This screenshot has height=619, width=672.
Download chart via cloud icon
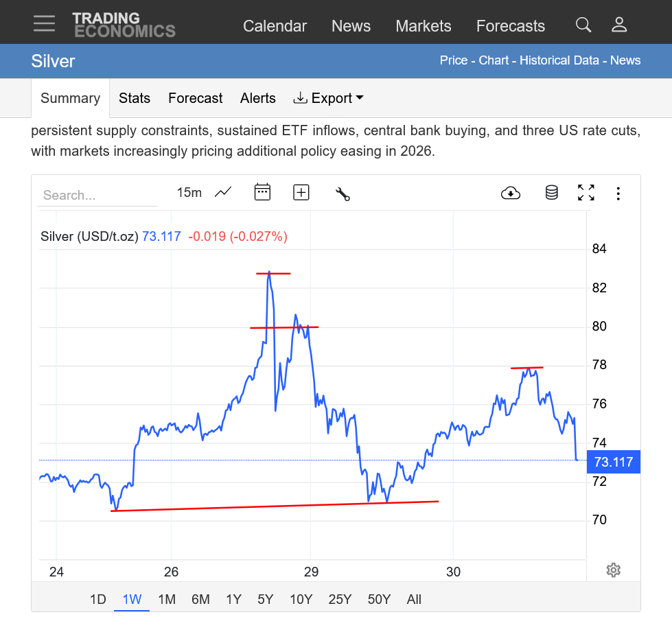pos(511,193)
